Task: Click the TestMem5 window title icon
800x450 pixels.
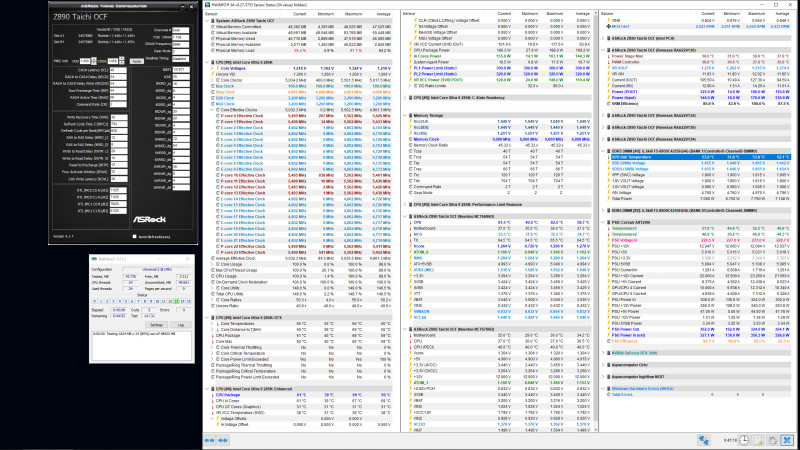Action: (94, 259)
